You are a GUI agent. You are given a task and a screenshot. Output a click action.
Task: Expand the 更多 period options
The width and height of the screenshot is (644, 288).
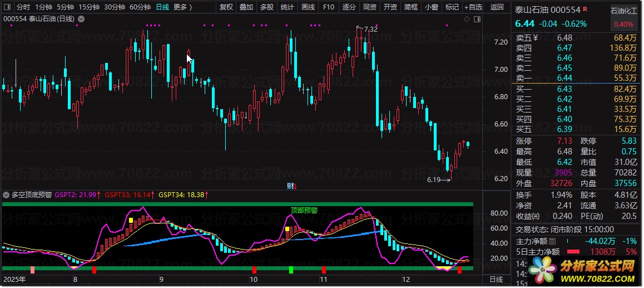coord(182,7)
